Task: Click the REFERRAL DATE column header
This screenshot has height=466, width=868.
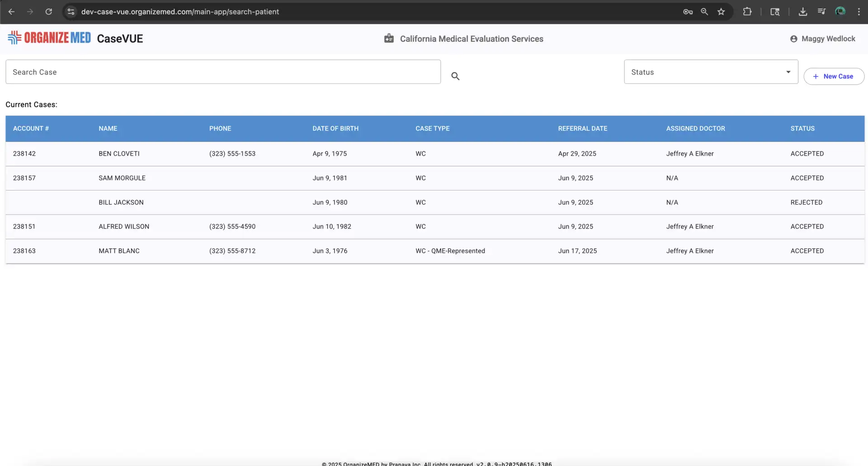Action: tap(583, 128)
